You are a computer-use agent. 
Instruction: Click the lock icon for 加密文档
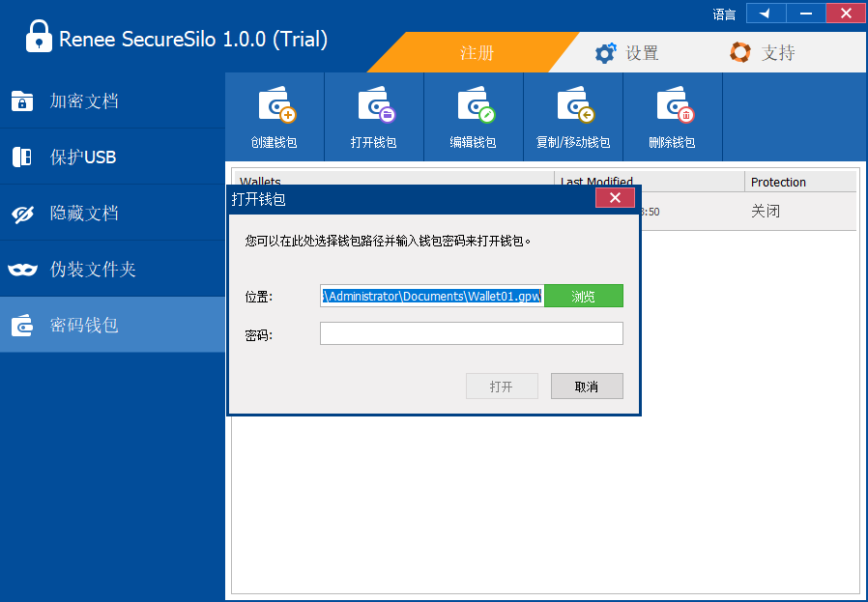tap(22, 101)
